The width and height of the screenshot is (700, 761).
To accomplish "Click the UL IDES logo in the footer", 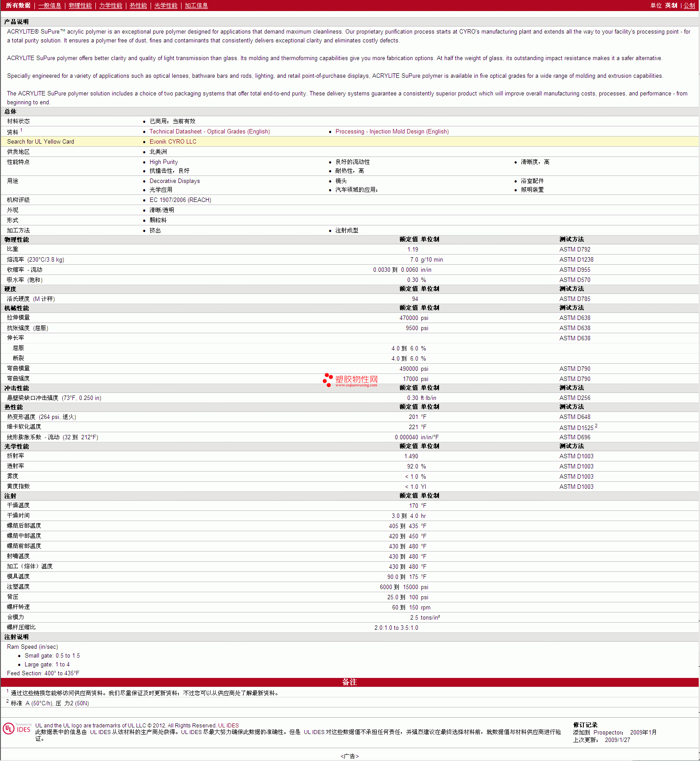I will pyautogui.click(x=17, y=729).
